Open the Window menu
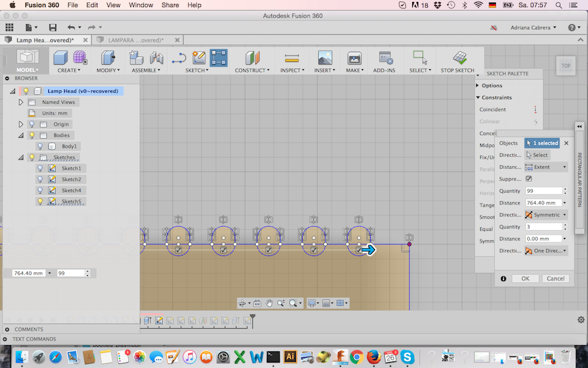Viewport: 588px width, 368px height. 140,5
